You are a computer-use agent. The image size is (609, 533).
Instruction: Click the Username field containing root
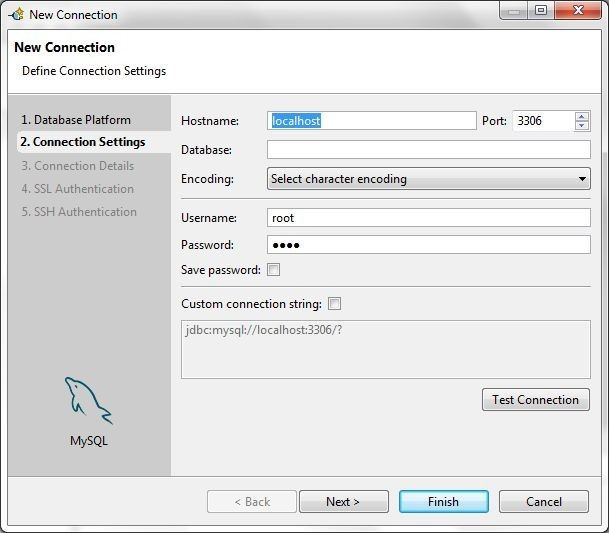(429, 218)
